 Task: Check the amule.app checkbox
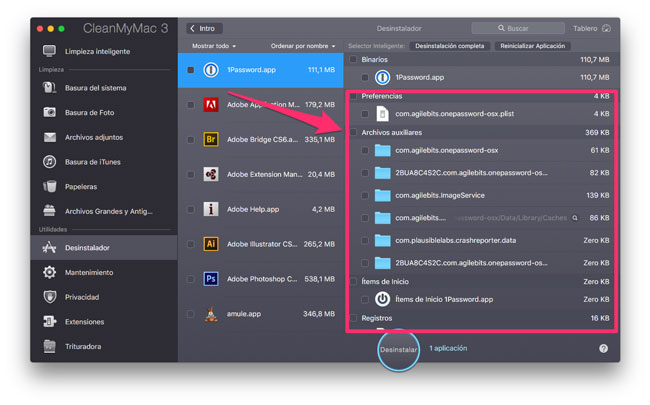[x=191, y=314]
